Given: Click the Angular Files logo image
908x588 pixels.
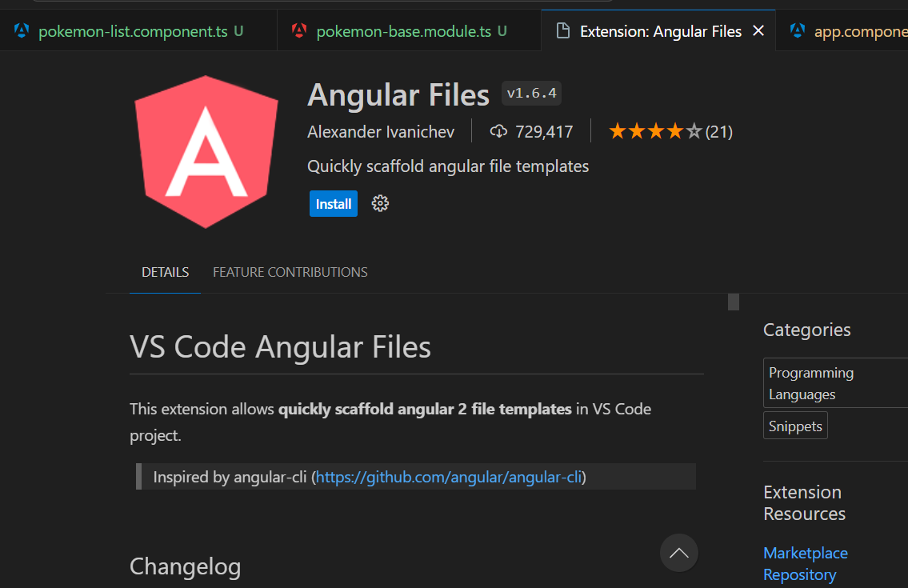Looking at the screenshot, I should click(206, 152).
